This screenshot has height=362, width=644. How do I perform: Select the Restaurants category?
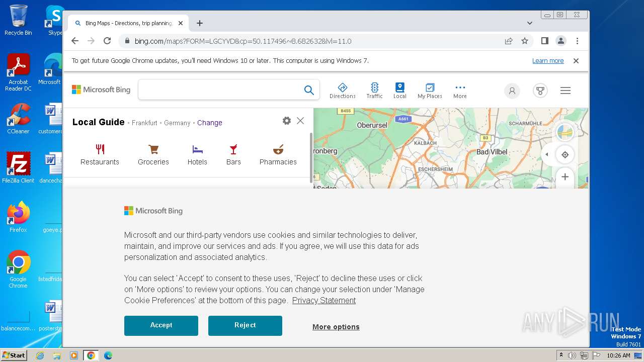click(100, 154)
